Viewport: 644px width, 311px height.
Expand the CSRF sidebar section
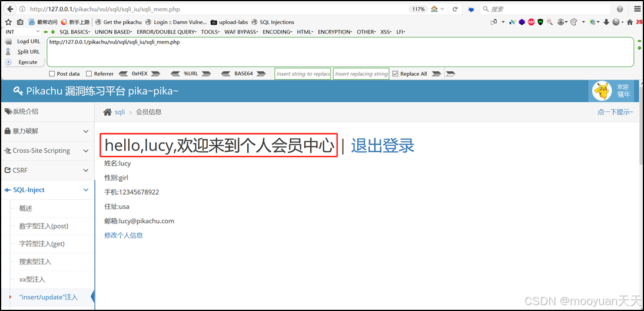pos(47,170)
